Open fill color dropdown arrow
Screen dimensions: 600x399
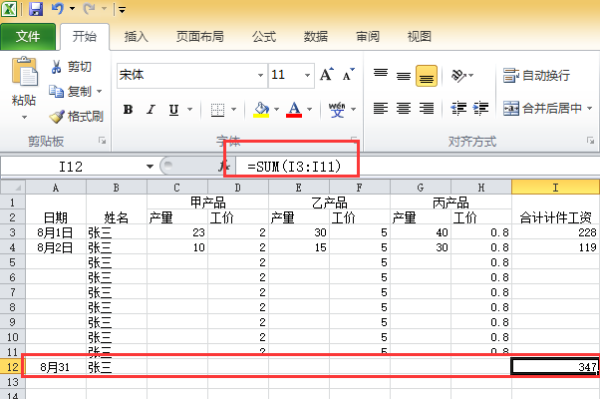point(277,110)
